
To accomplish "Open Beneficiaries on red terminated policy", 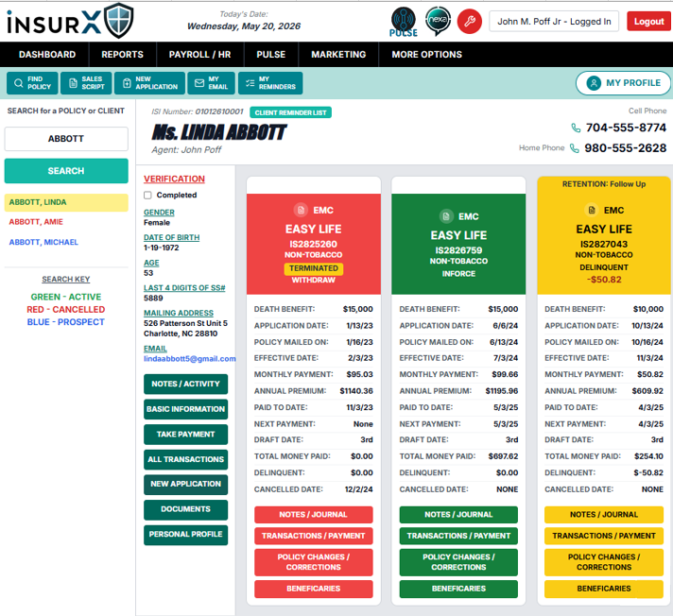I will [x=313, y=589].
